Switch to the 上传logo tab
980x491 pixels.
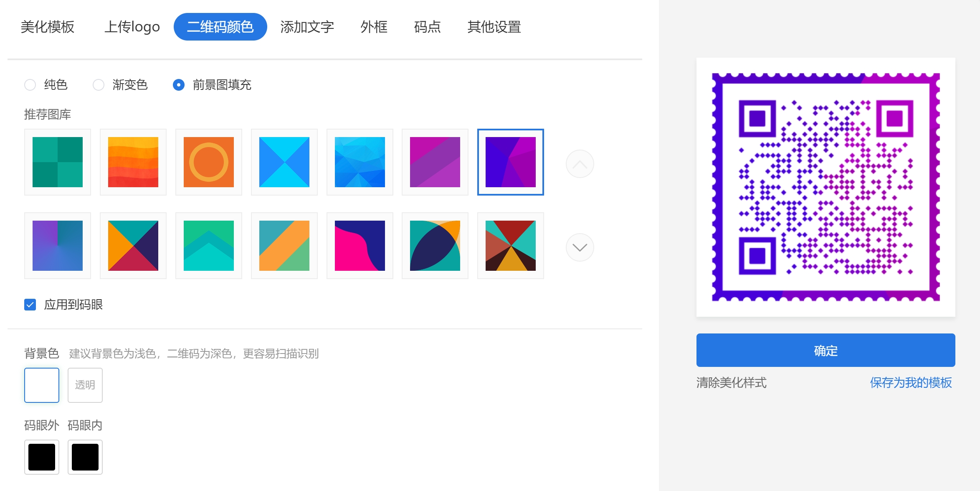click(x=132, y=27)
